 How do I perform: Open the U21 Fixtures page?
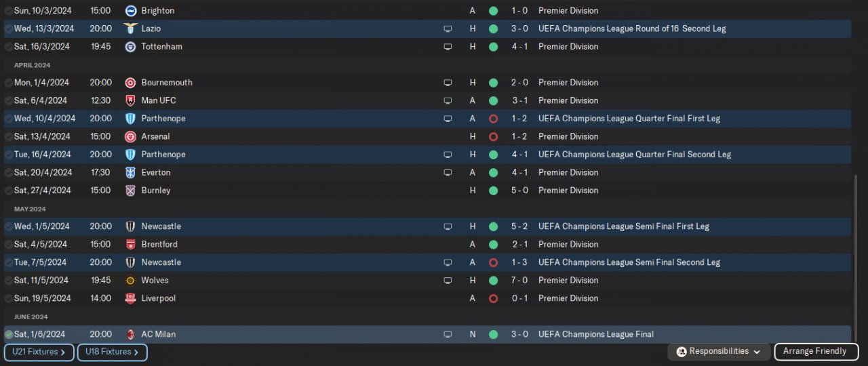(39, 352)
